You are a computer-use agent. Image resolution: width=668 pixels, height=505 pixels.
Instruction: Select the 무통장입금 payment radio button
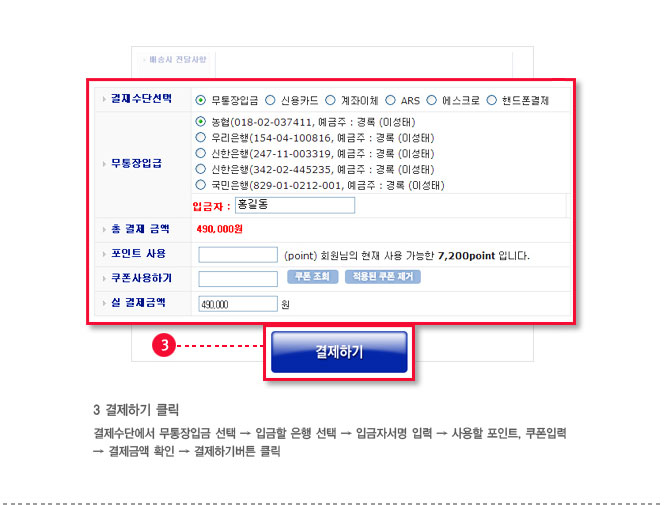pyautogui.click(x=200, y=100)
